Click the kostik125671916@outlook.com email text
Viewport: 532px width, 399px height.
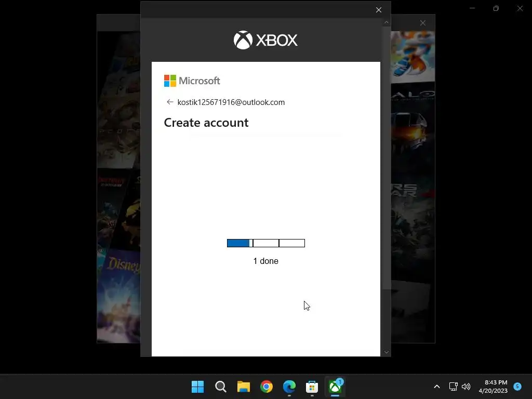[231, 102]
